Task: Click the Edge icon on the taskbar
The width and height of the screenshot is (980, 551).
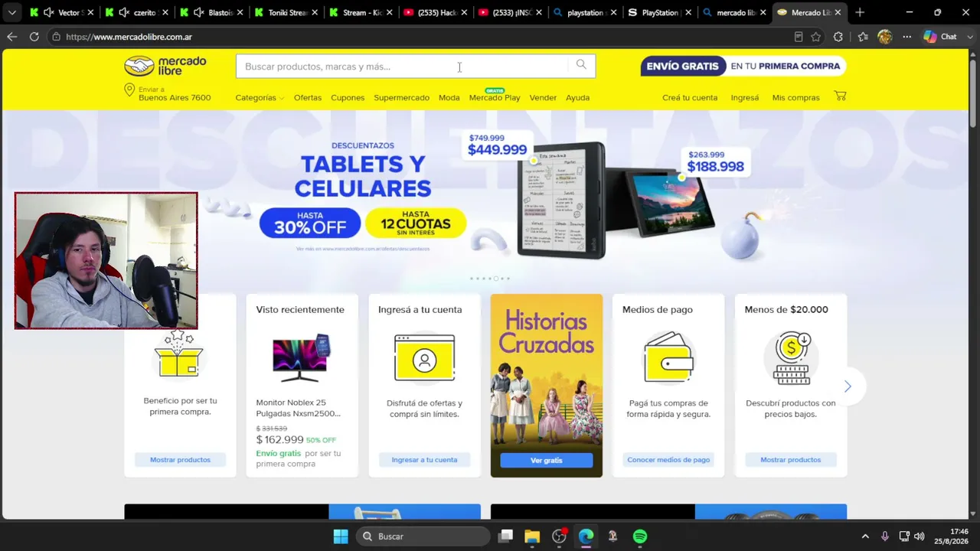Action: click(586, 536)
